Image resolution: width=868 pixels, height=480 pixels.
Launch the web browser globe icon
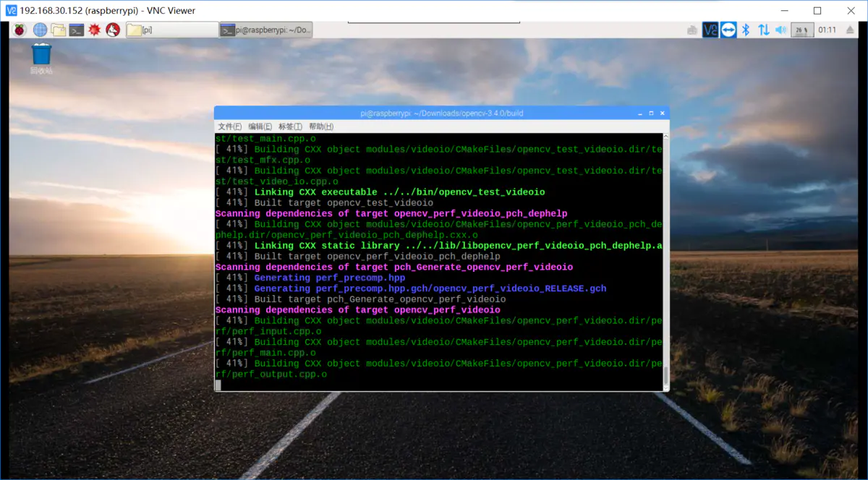pyautogui.click(x=40, y=30)
